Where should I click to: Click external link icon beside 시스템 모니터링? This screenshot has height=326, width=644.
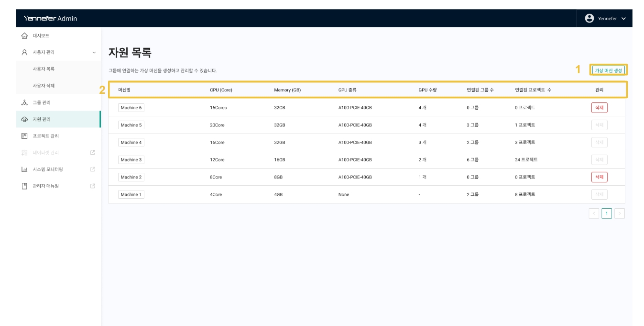(93, 169)
